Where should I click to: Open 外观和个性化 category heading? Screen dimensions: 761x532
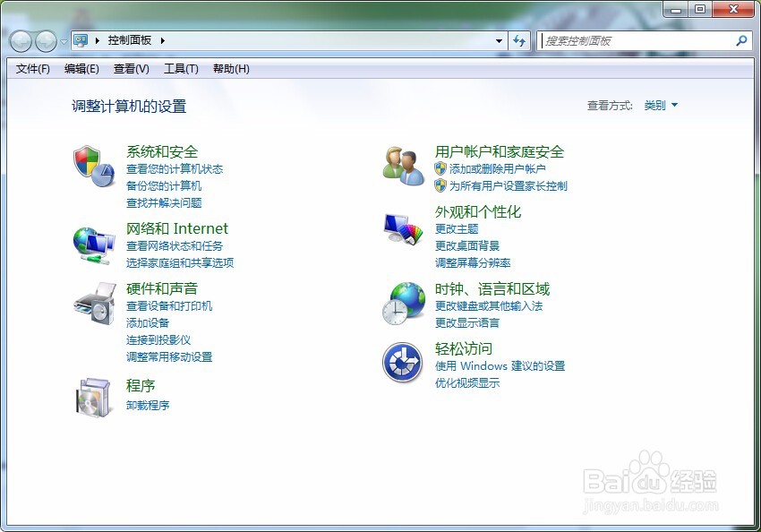478,211
